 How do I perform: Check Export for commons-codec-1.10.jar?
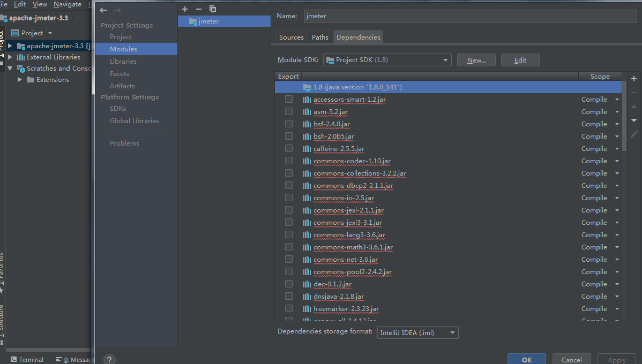coord(289,161)
